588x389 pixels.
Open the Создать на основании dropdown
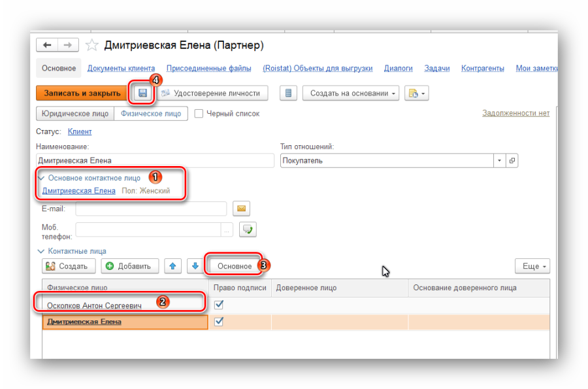point(353,93)
